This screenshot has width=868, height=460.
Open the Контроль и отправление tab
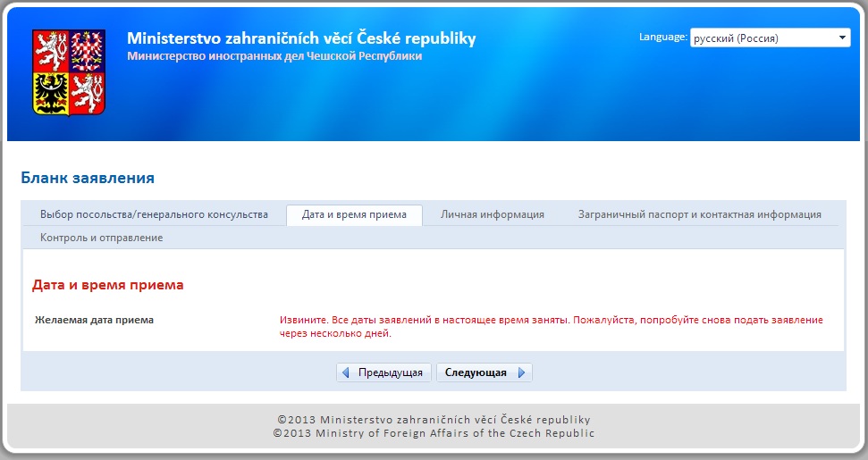[101, 238]
